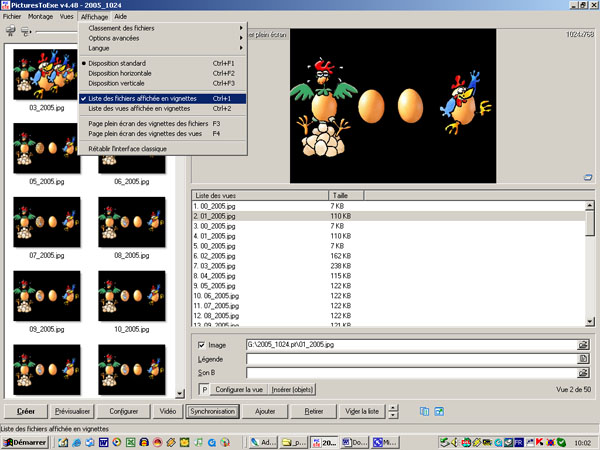
Task: Click the small blue fullscreen icon under preview
Action: 588,177
